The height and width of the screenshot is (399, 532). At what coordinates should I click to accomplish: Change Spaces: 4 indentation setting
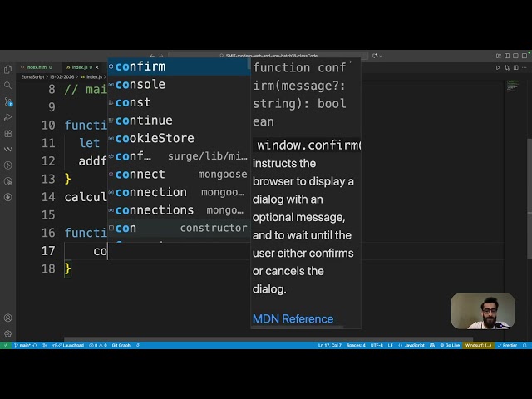point(356,346)
